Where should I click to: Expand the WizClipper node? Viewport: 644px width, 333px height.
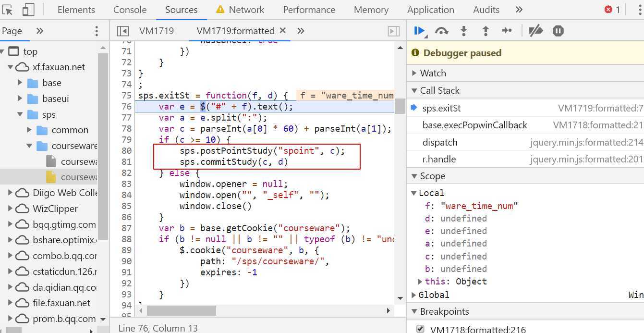11,209
